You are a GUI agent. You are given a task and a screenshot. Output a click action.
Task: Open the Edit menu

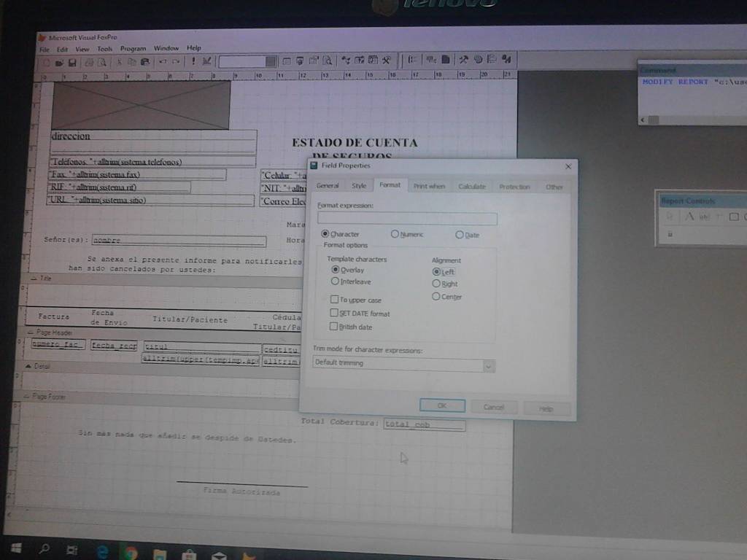(62, 49)
